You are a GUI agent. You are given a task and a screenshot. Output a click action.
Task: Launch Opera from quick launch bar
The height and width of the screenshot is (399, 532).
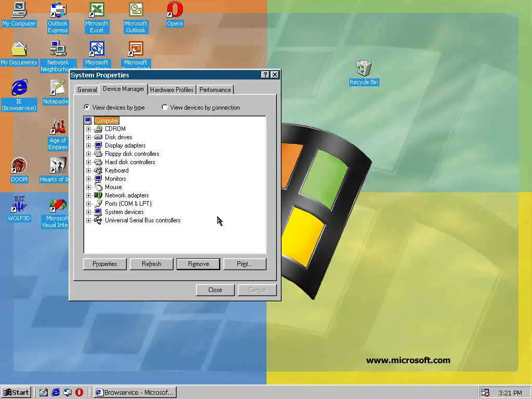pos(79,392)
